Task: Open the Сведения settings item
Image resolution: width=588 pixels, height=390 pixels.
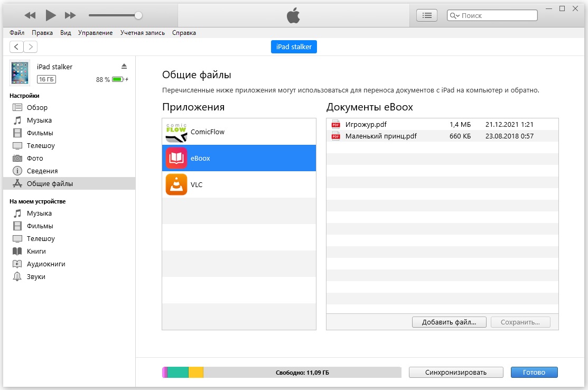Action: (69, 171)
